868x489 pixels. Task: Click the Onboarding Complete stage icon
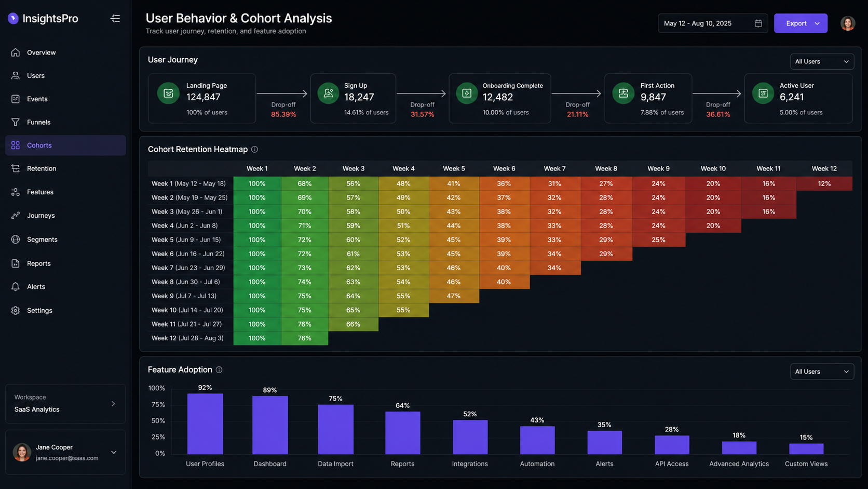(467, 93)
